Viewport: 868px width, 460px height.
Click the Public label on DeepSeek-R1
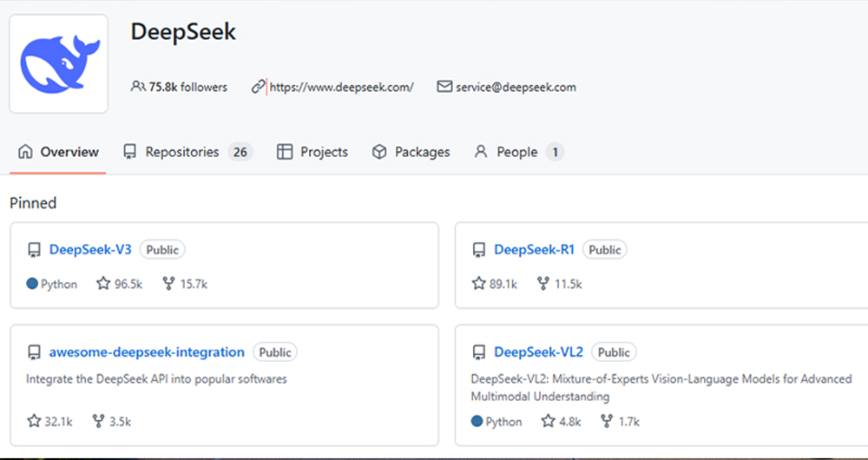[x=604, y=250]
